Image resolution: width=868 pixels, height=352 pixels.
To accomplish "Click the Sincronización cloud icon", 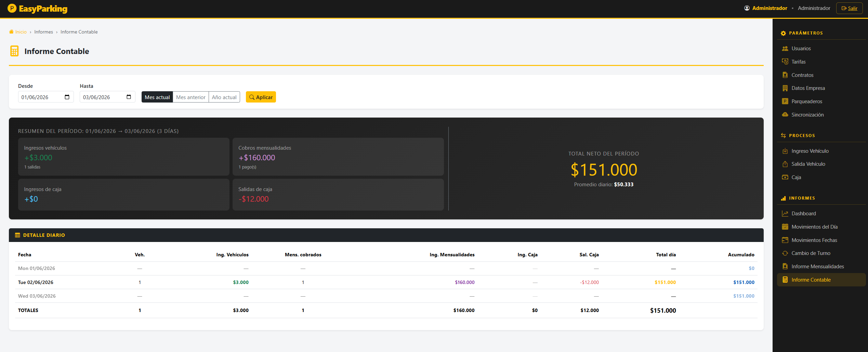I will (x=785, y=115).
